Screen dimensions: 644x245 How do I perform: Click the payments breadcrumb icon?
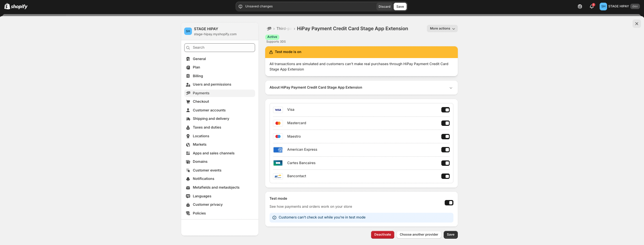pyautogui.click(x=269, y=29)
